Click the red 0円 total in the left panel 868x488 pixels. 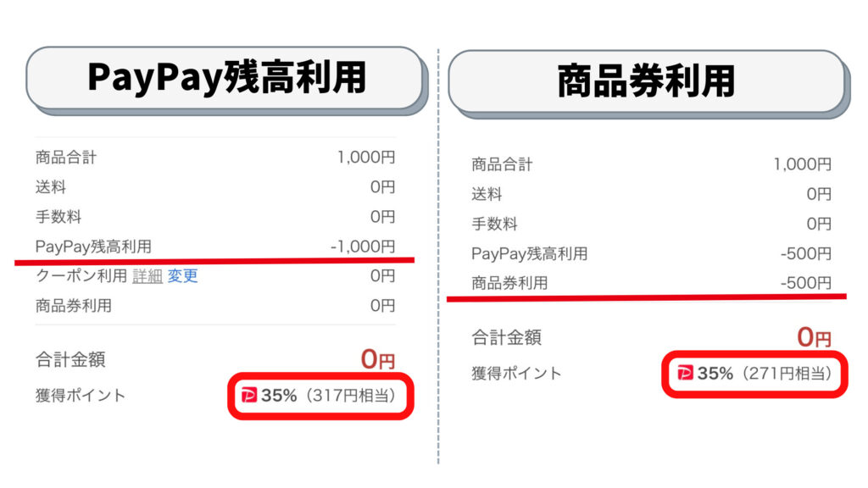tap(378, 359)
